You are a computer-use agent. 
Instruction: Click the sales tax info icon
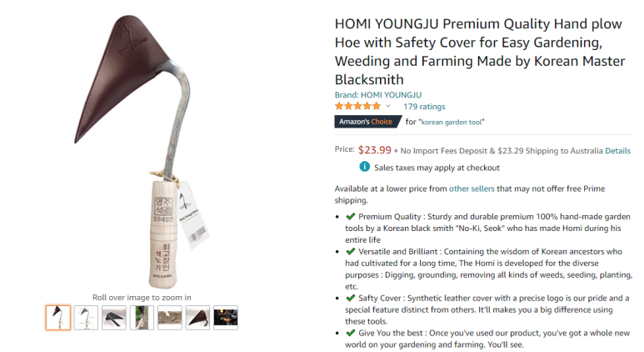[364, 167]
